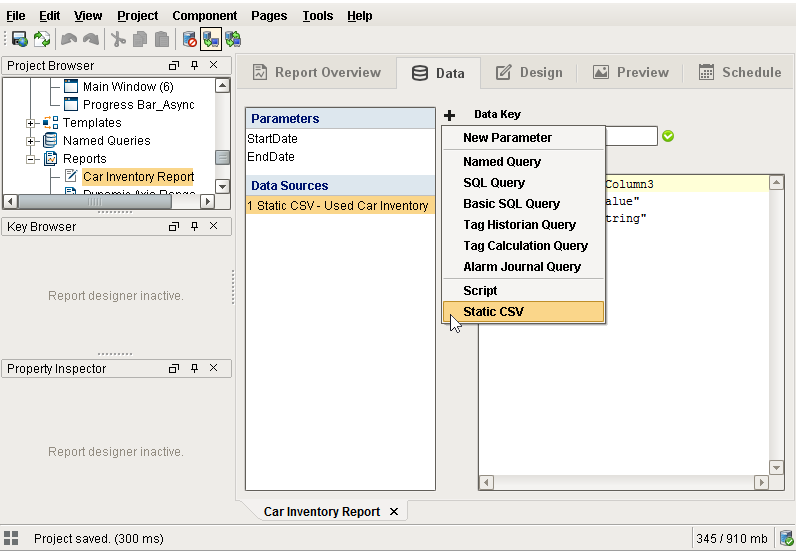796x551 pixels.
Task: Click the Cut scissors toolbar icon
Action: [x=118, y=39]
